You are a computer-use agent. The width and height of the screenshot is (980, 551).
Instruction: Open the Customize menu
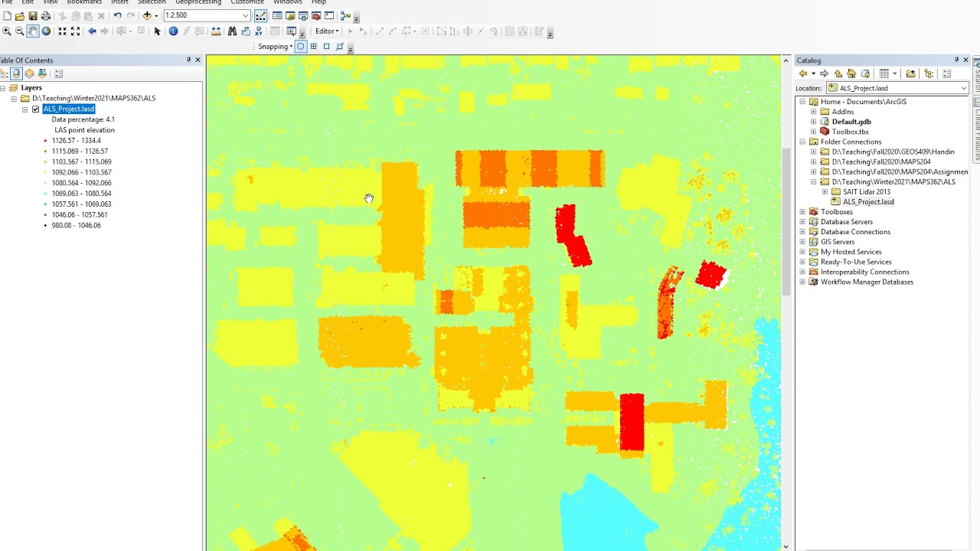tap(247, 2)
